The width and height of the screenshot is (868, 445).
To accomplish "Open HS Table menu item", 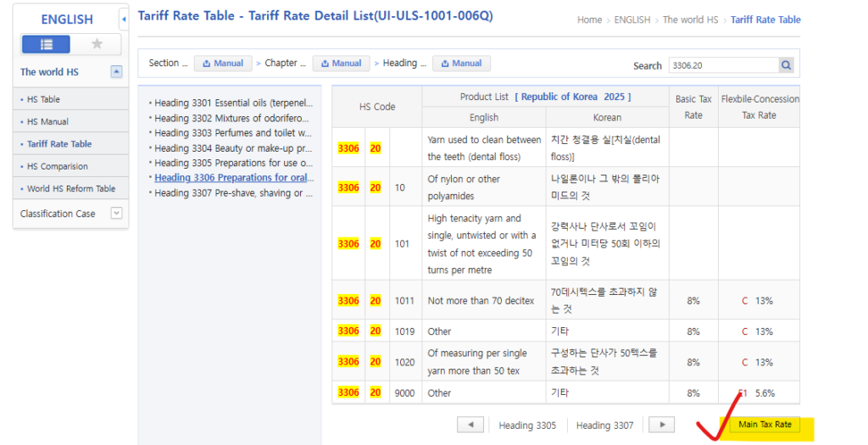I will pos(43,99).
